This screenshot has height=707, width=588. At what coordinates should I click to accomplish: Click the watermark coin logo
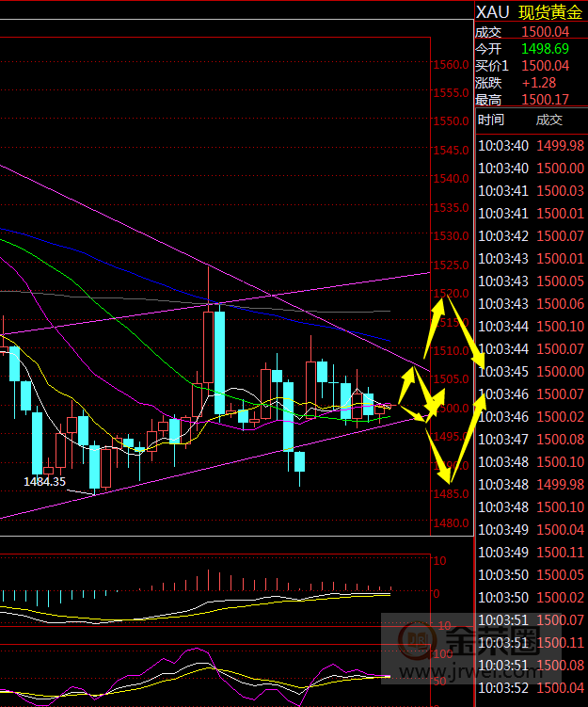click(x=415, y=641)
